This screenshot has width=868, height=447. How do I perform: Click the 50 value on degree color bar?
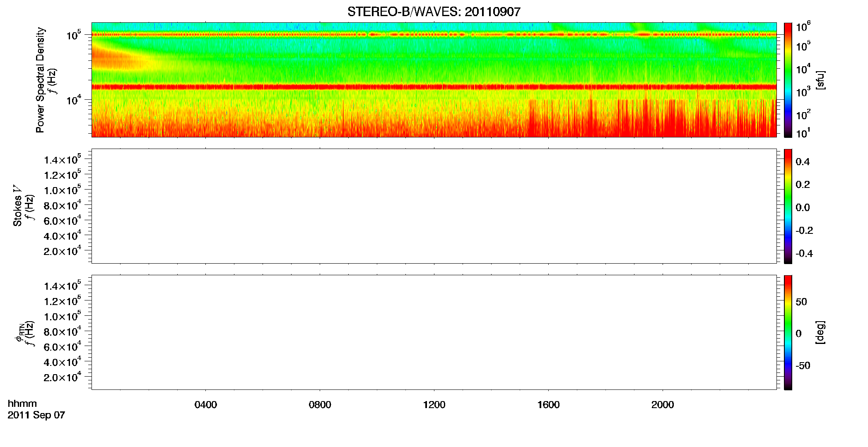pyautogui.click(x=801, y=302)
